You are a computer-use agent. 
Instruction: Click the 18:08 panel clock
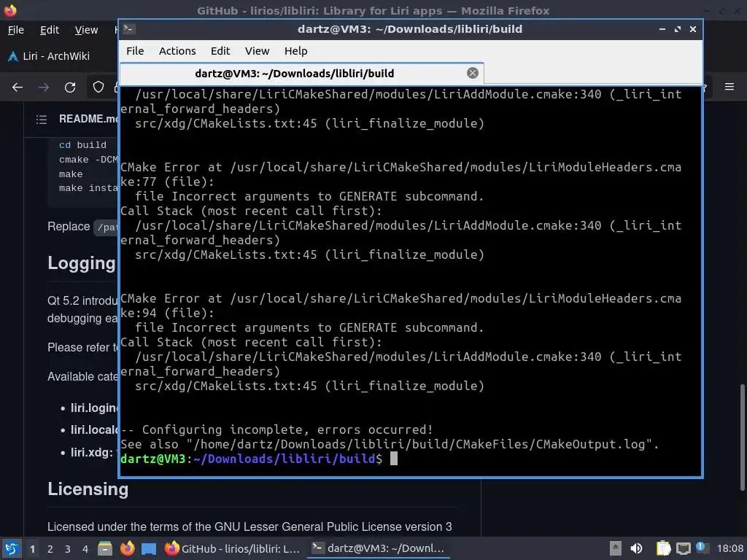(729, 548)
